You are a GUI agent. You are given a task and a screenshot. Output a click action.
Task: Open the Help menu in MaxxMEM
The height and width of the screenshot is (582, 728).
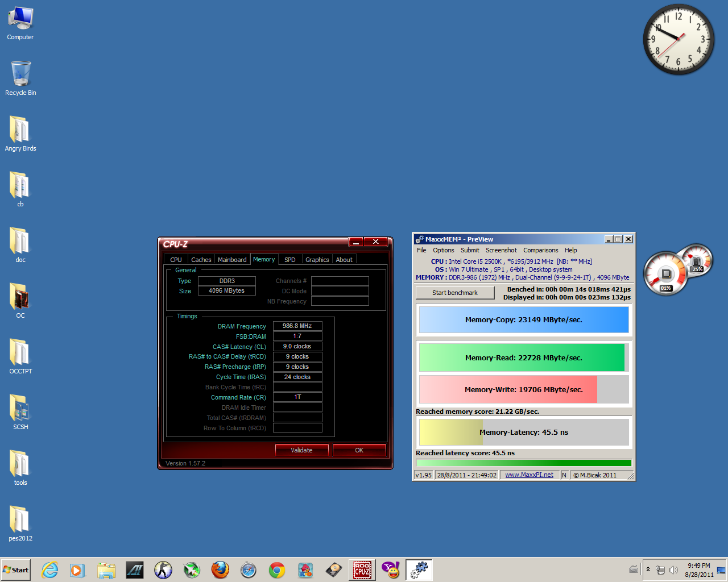[571, 250]
